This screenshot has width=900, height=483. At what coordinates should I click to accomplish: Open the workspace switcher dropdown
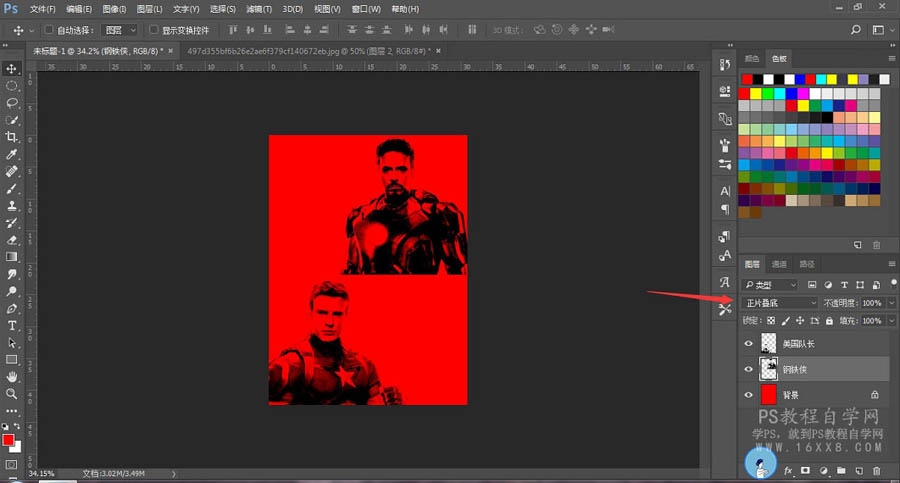click(880, 30)
